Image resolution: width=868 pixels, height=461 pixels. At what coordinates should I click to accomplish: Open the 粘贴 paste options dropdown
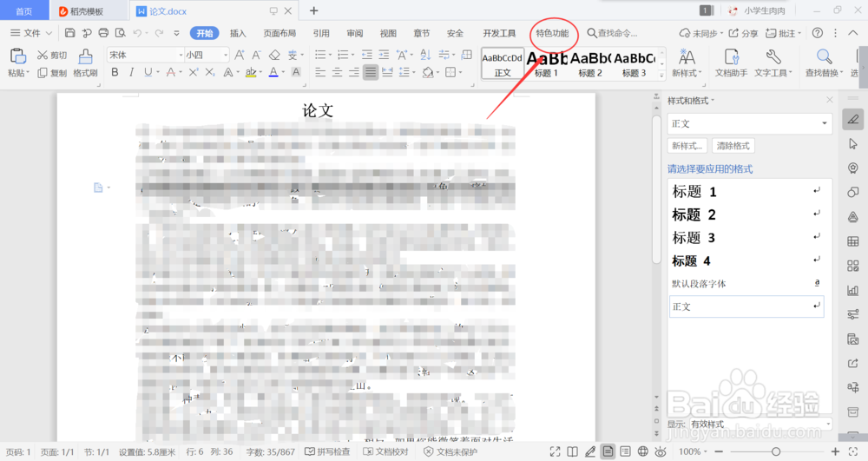pos(19,73)
